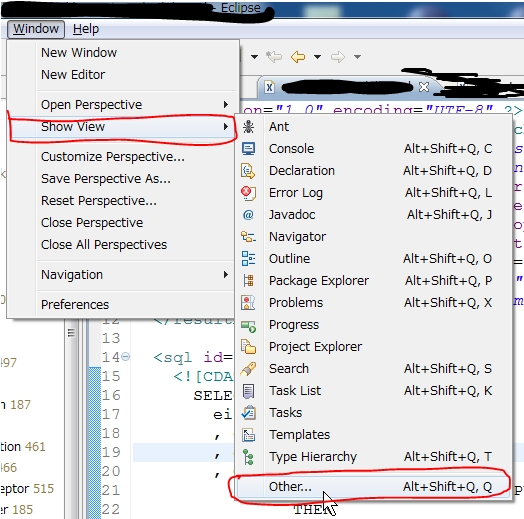Select Reset Perspective... menu item
This screenshot has width=524, height=519.
point(99,201)
